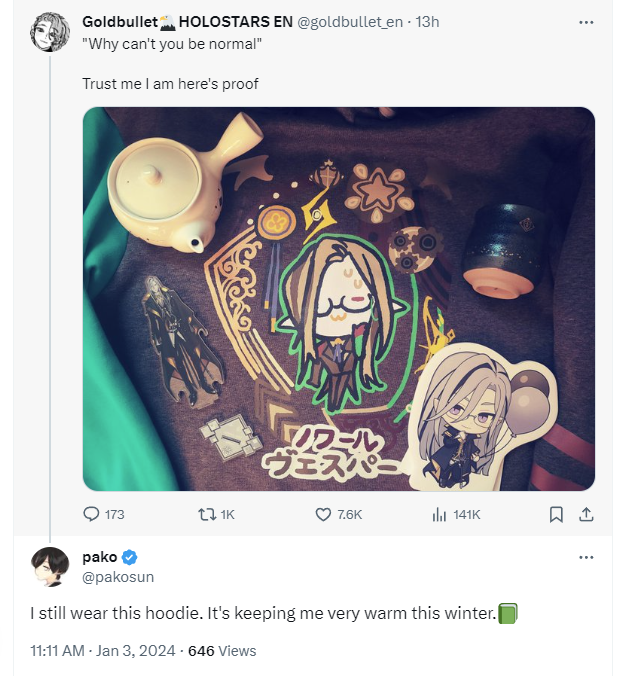The image size is (623, 676).
Task: View analytics via the 141K views icon
Action: [439, 514]
